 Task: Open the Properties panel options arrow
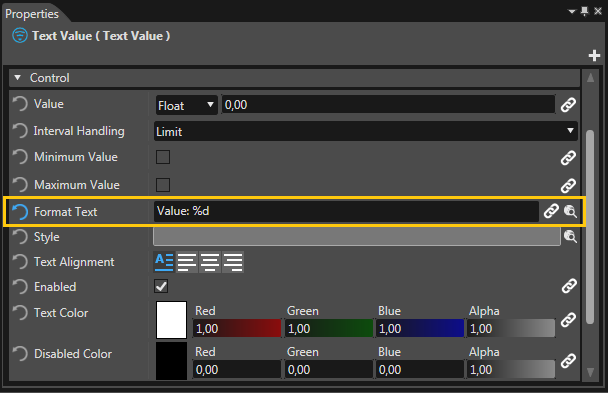tap(572, 12)
